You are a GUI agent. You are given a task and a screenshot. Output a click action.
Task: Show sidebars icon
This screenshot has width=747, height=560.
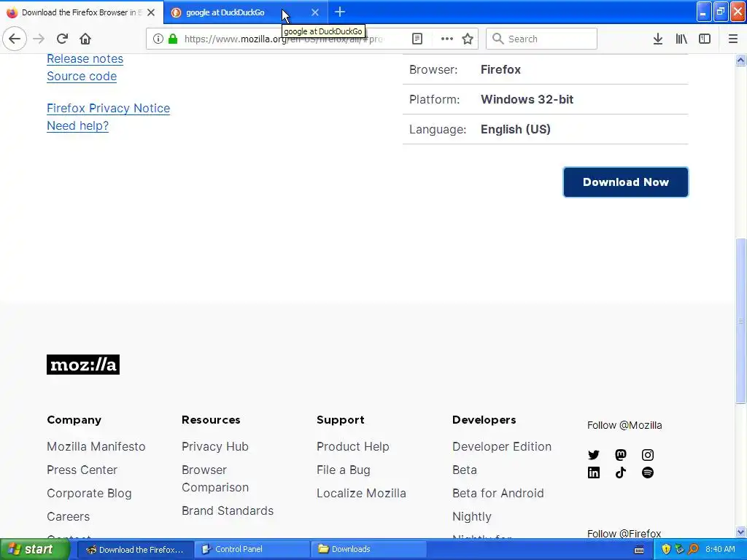(705, 39)
